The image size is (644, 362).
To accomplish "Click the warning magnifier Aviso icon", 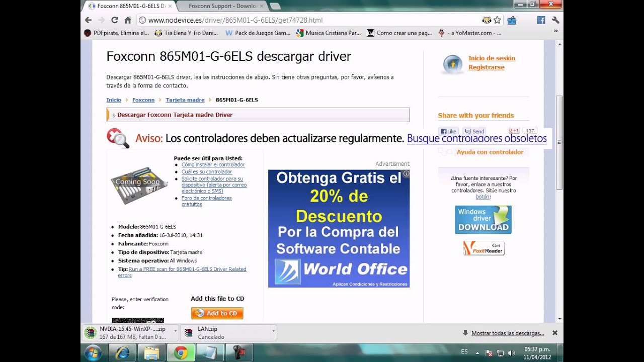I will click(x=118, y=138).
